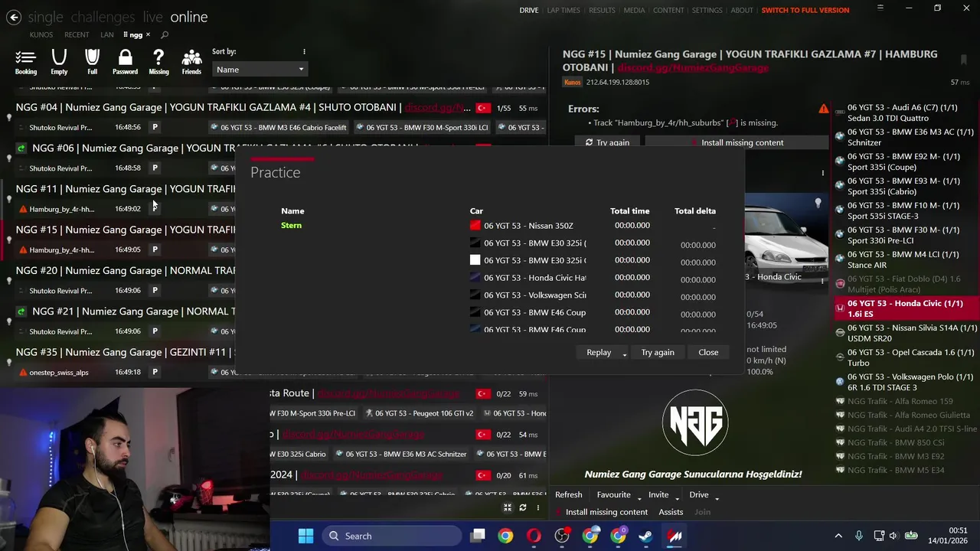Open the CONTENT menu
The image size is (980, 551).
pyautogui.click(x=668, y=10)
